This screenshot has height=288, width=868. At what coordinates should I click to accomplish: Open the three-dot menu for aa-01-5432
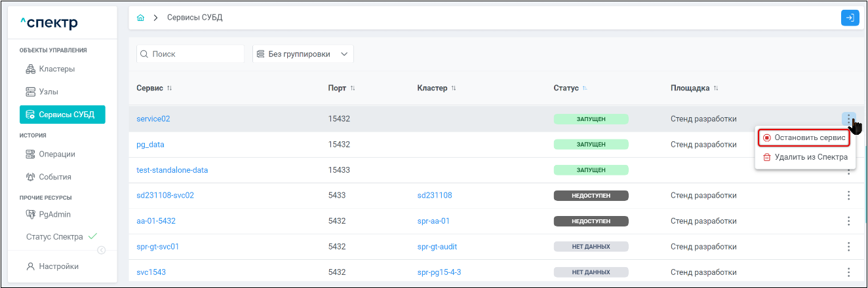[x=848, y=221]
